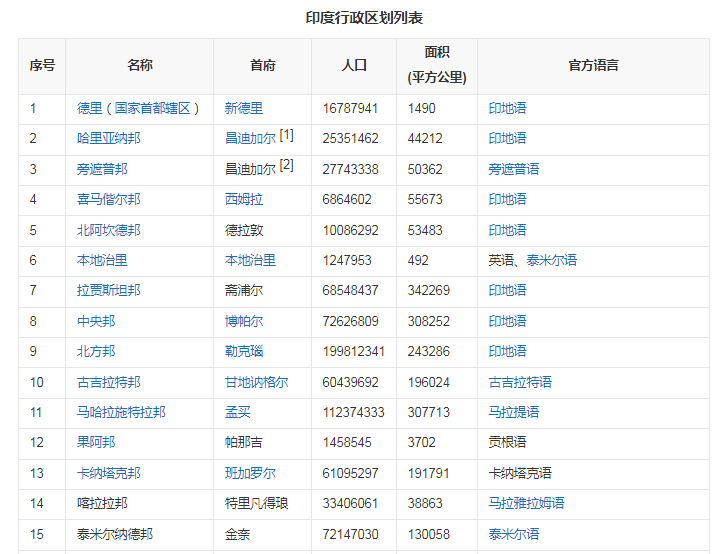Open the 拉贾斯坦邦 link
The width and height of the screenshot is (727, 554).
pyautogui.click(x=109, y=290)
